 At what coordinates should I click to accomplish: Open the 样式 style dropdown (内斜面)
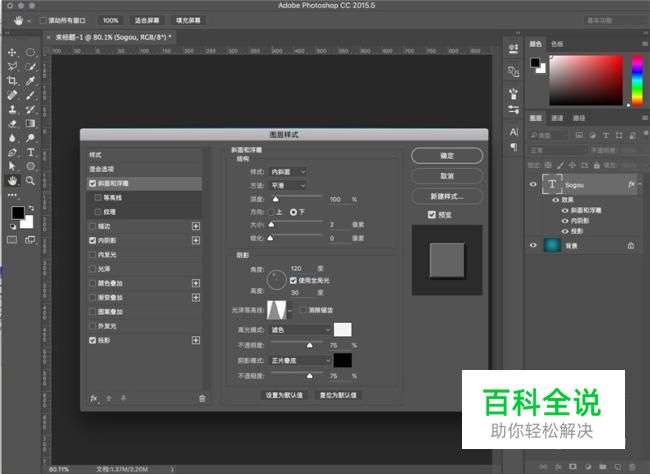pyautogui.click(x=288, y=172)
